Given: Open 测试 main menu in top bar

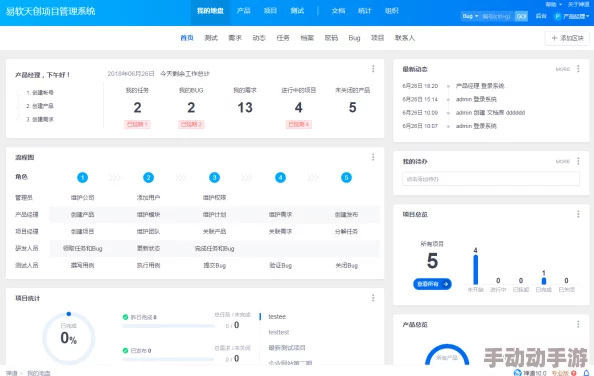Looking at the screenshot, I should [297, 11].
